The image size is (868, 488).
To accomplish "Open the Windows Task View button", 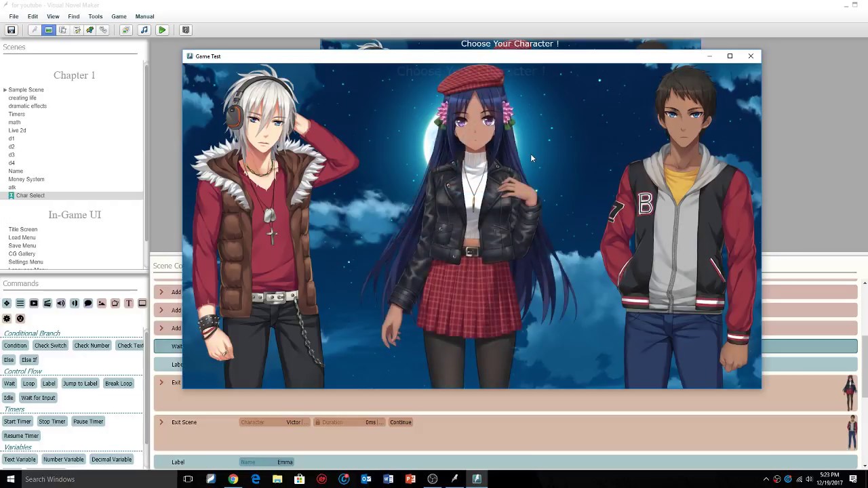I will pos(188,479).
